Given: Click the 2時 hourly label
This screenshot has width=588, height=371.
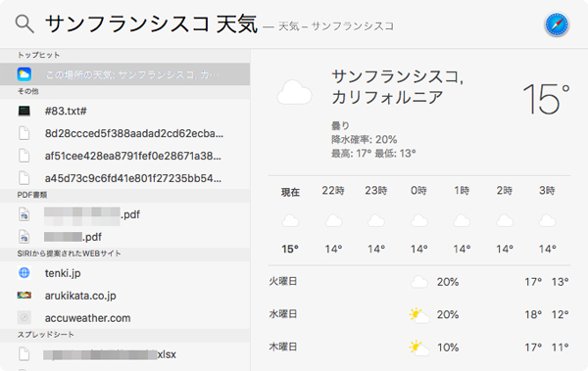Looking at the screenshot, I should point(505,190).
